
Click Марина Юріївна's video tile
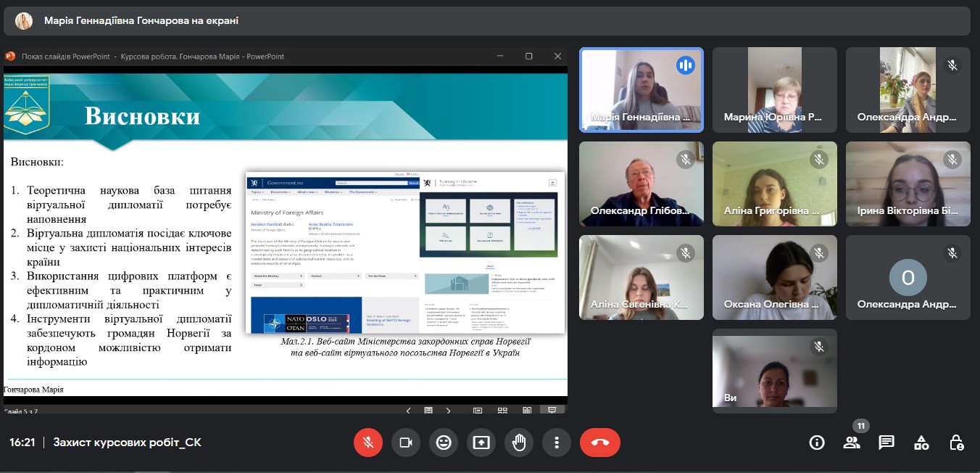point(774,89)
